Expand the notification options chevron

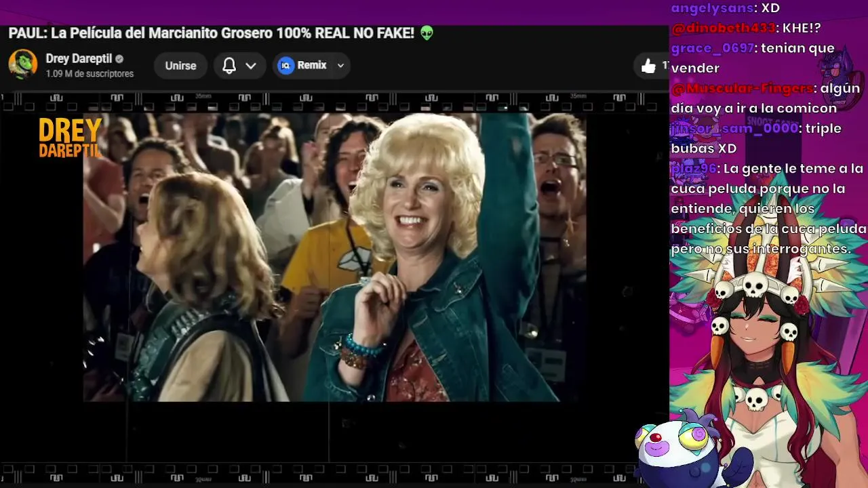click(251, 66)
